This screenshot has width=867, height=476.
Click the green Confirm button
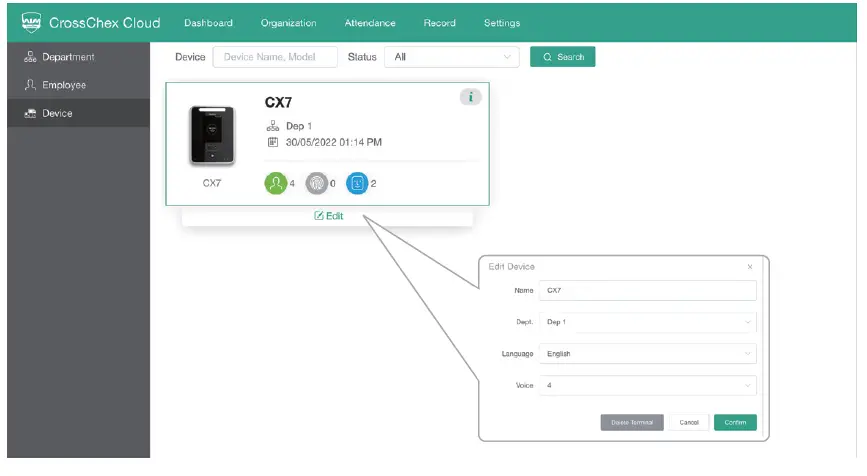point(735,422)
